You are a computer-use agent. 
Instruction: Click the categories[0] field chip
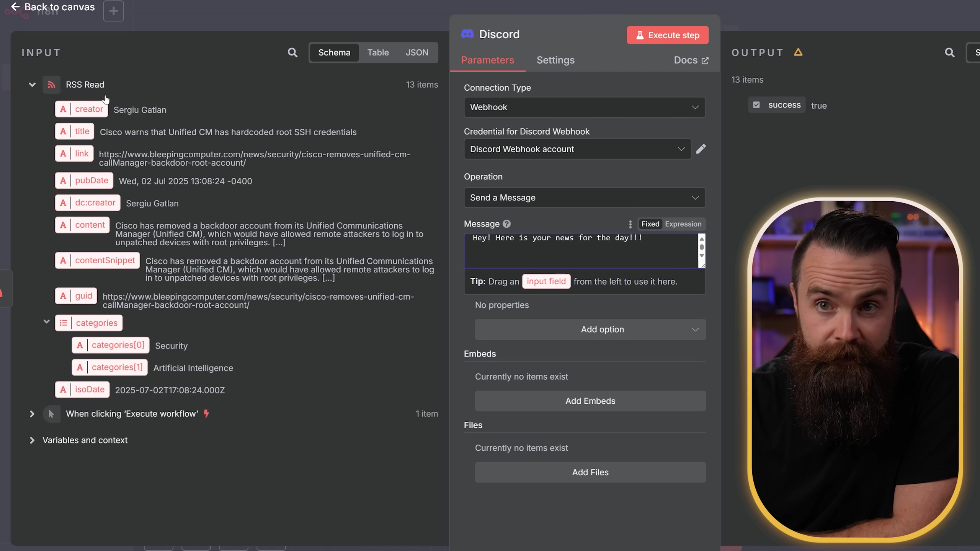click(x=111, y=345)
